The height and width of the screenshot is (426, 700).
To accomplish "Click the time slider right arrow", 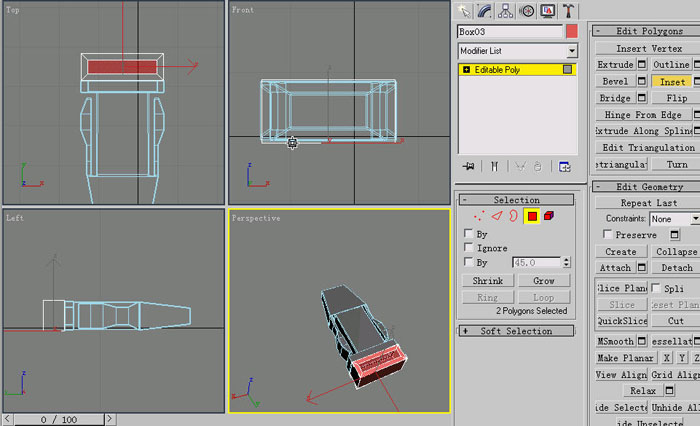I will point(110,419).
